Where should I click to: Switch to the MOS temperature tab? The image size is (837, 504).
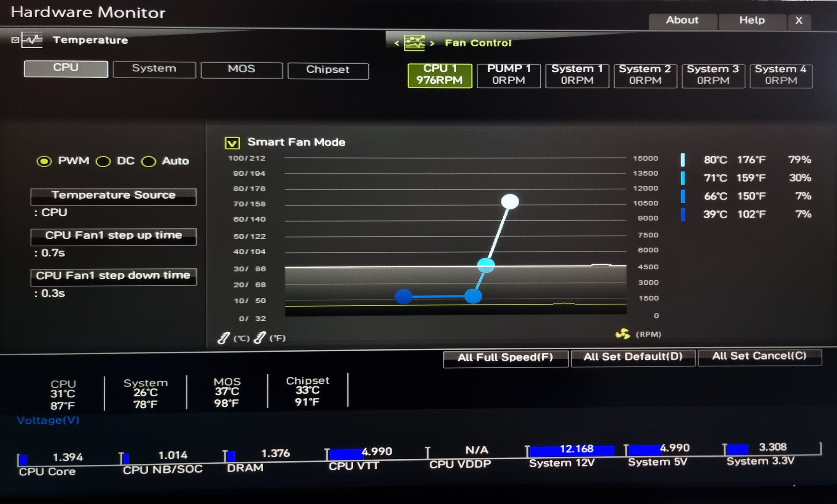(x=241, y=70)
